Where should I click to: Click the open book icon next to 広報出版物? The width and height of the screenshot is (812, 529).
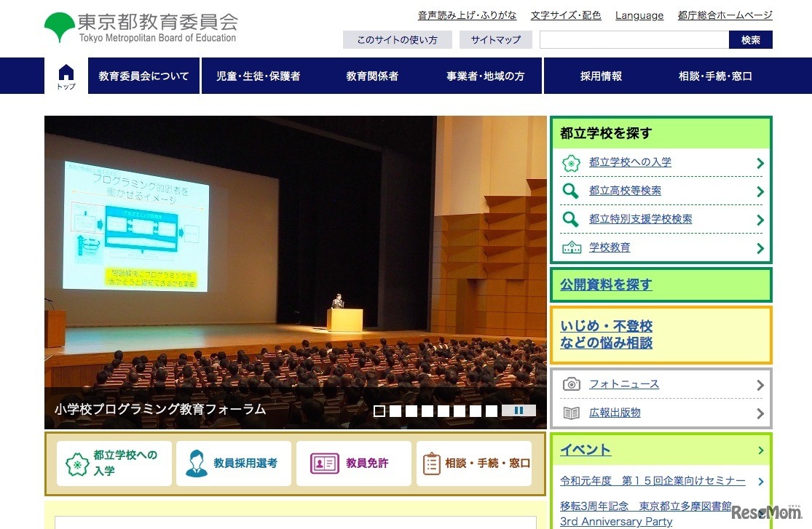coord(572,413)
